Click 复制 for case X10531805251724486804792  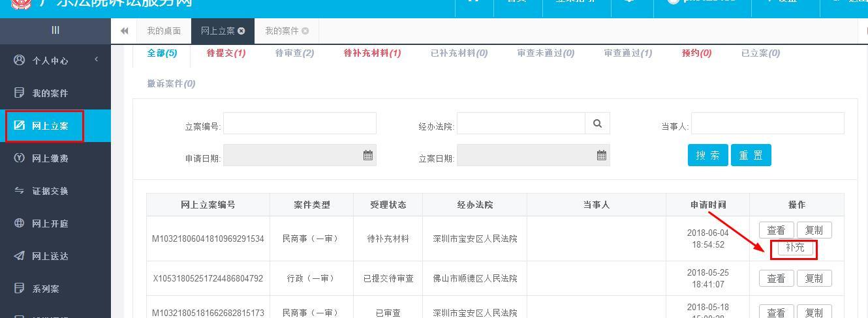click(x=814, y=278)
